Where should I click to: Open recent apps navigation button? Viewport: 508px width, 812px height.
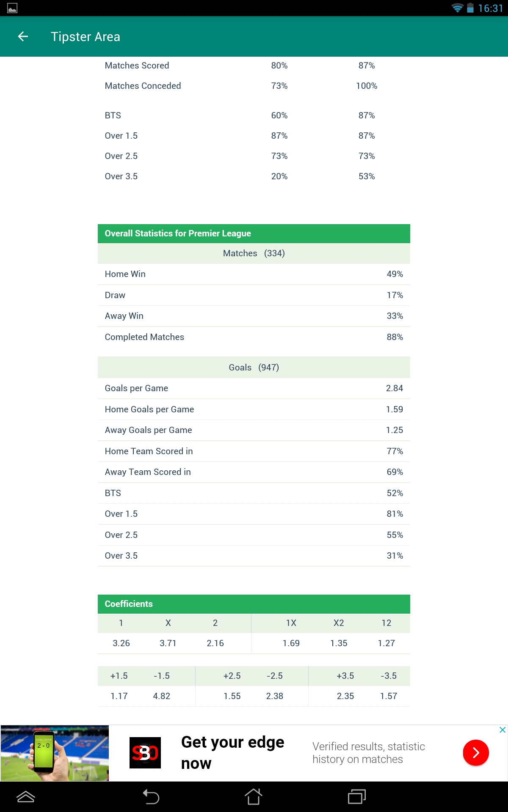point(356,797)
